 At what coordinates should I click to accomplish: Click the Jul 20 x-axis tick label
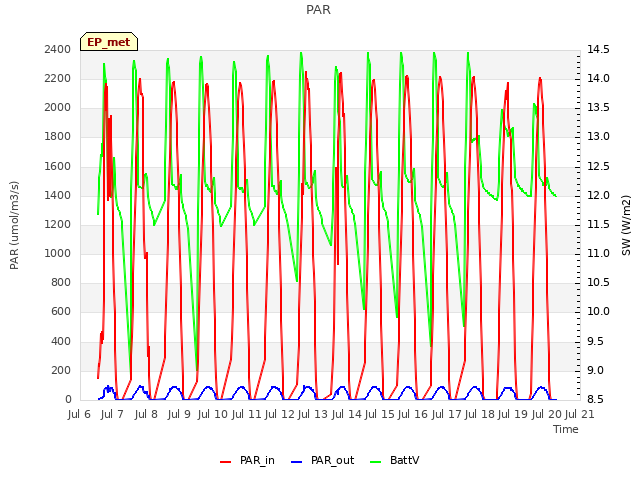[x=547, y=415]
